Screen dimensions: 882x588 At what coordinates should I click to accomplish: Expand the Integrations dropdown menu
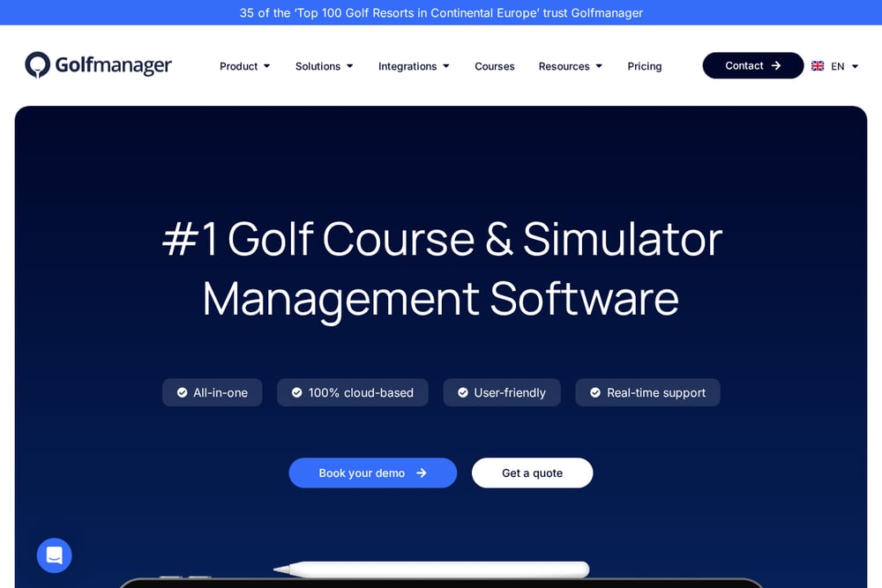tap(414, 66)
